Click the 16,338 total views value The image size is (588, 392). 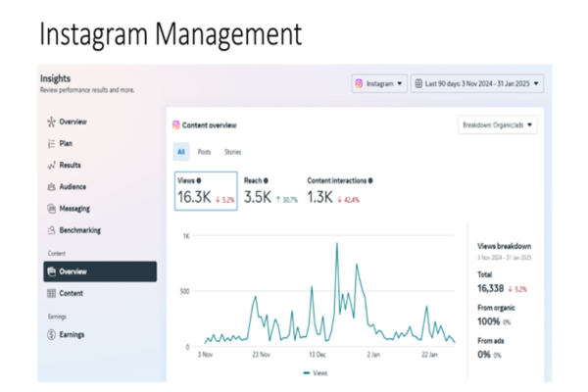pyautogui.click(x=491, y=289)
